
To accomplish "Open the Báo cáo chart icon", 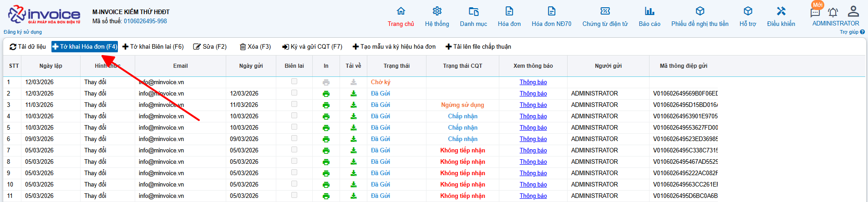I will click(x=649, y=11).
